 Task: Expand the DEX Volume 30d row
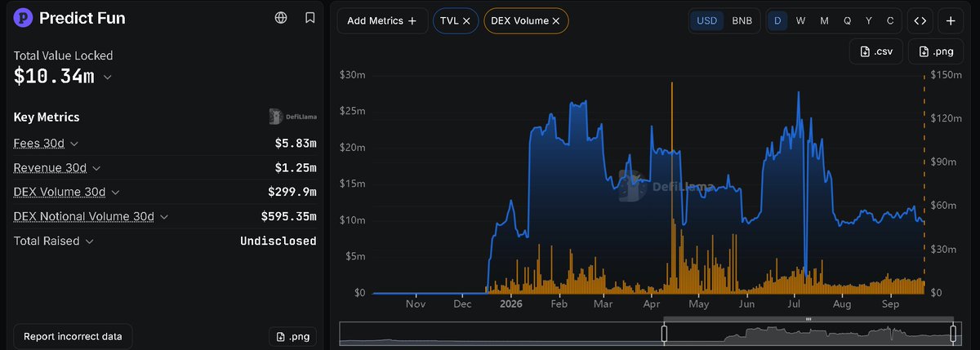(115, 193)
